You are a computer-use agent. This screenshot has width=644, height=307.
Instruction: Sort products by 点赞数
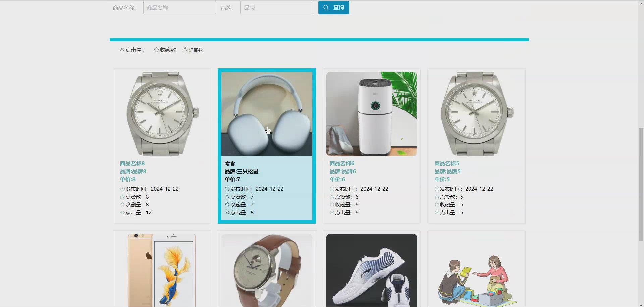coord(196,50)
